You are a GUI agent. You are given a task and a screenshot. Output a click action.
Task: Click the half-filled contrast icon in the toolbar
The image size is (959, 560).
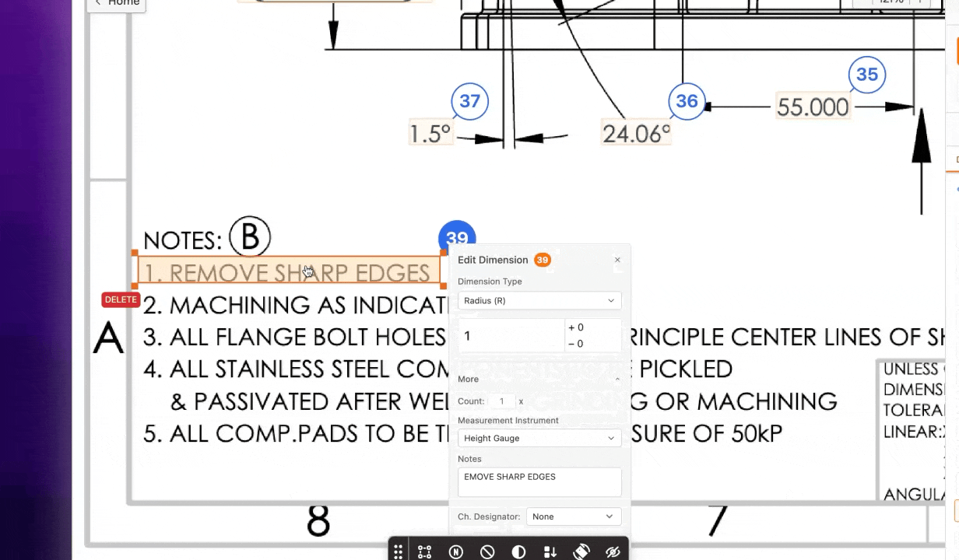tap(518, 551)
